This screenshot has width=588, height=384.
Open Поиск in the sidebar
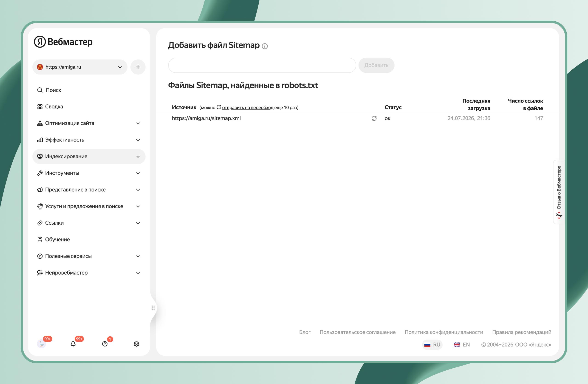(x=89, y=90)
